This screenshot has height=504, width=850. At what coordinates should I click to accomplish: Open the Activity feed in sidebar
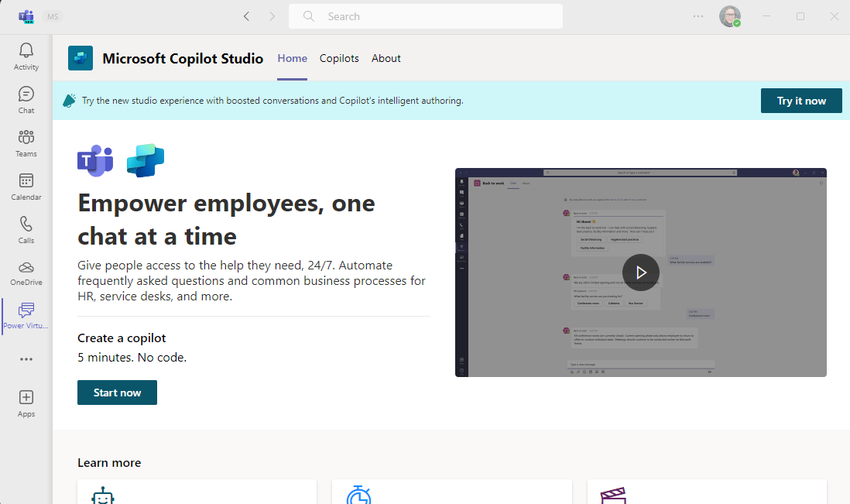[26, 57]
